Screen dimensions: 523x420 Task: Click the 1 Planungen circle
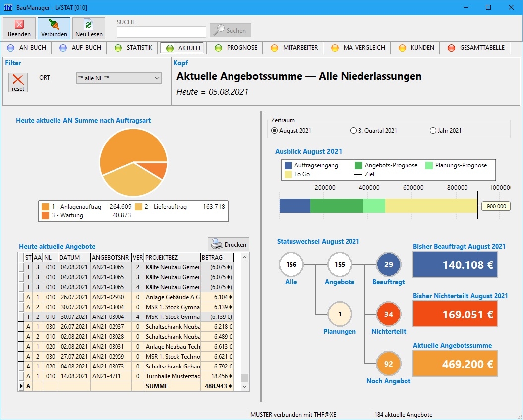click(x=340, y=314)
